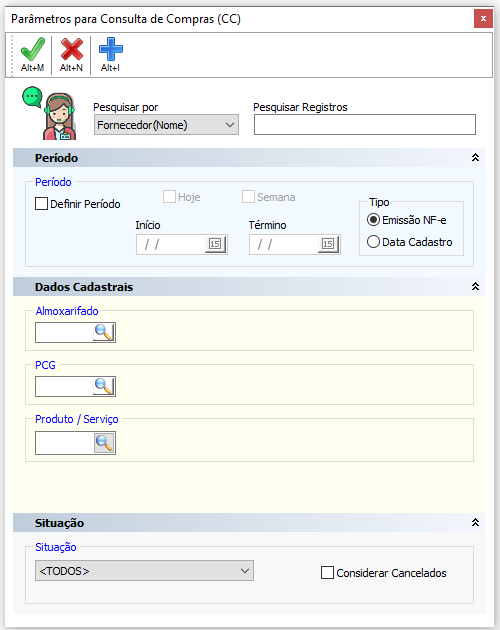Image resolution: width=500 pixels, height=630 pixels.
Task: Click the Almoxarifado code input field
Action: coord(64,333)
